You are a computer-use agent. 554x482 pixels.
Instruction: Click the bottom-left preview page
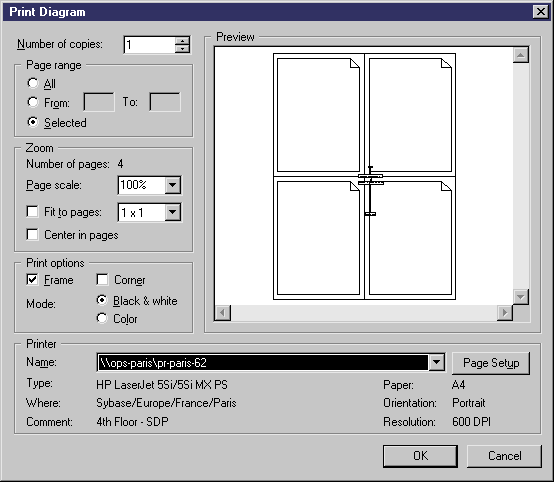[318, 238]
